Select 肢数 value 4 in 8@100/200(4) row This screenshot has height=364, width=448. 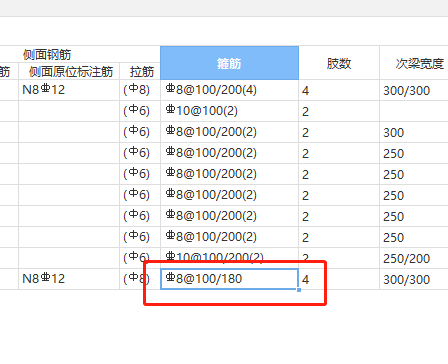339,90
